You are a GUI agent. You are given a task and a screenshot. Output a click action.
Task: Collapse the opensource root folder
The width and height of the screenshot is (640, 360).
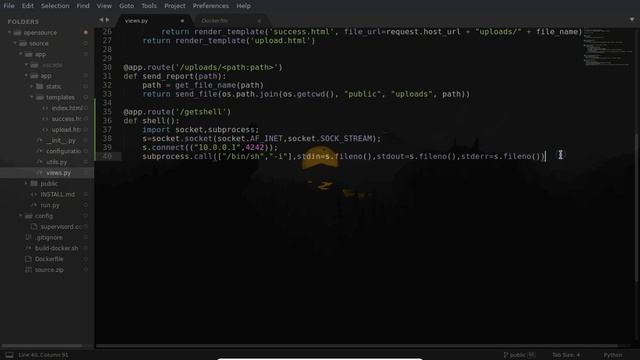(x=9, y=32)
